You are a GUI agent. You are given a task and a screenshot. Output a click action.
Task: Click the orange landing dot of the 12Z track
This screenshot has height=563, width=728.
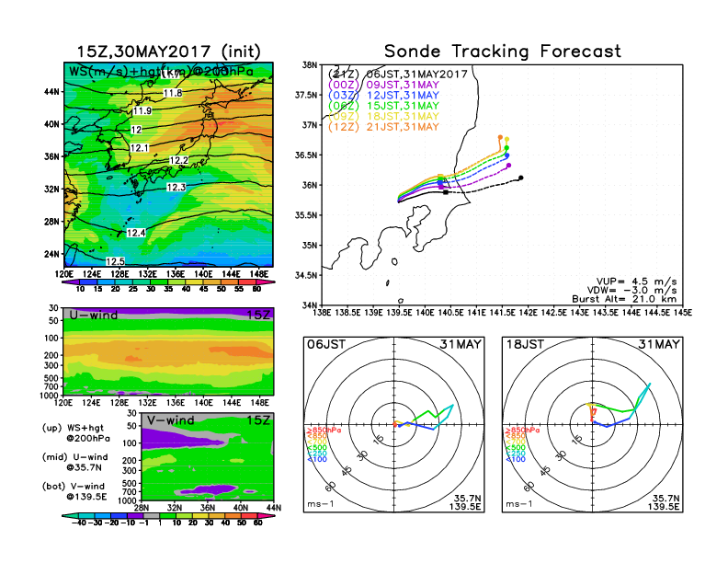[x=500, y=137]
